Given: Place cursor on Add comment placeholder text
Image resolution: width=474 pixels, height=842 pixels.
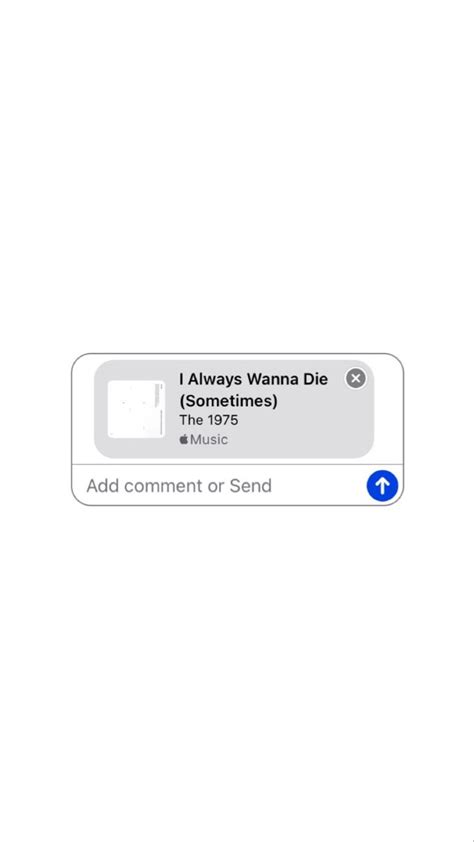Looking at the screenshot, I should click(145, 485).
